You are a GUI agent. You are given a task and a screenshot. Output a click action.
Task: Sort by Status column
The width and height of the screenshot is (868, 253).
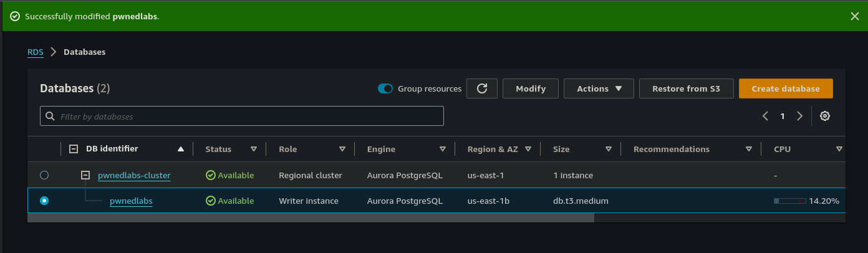pyautogui.click(x=253, y=150)
